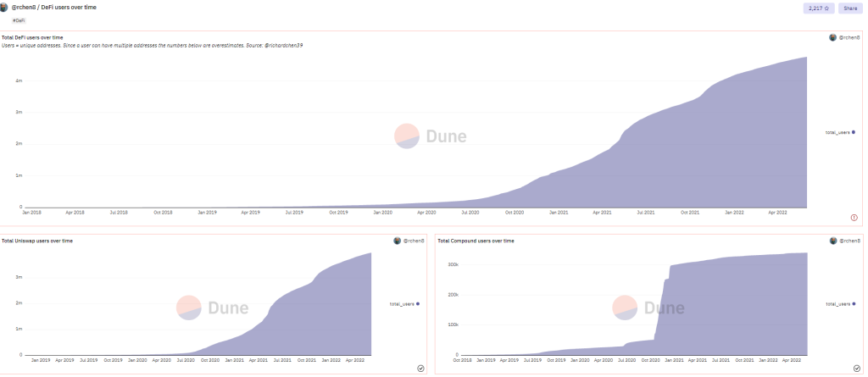Click the @rchen8 author link on Compound chart

[x=849, y=241]
